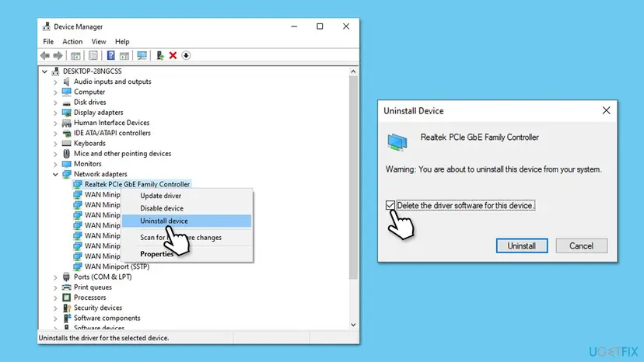
Task: Click the blue Help question-mark icon
Action: 110,55
